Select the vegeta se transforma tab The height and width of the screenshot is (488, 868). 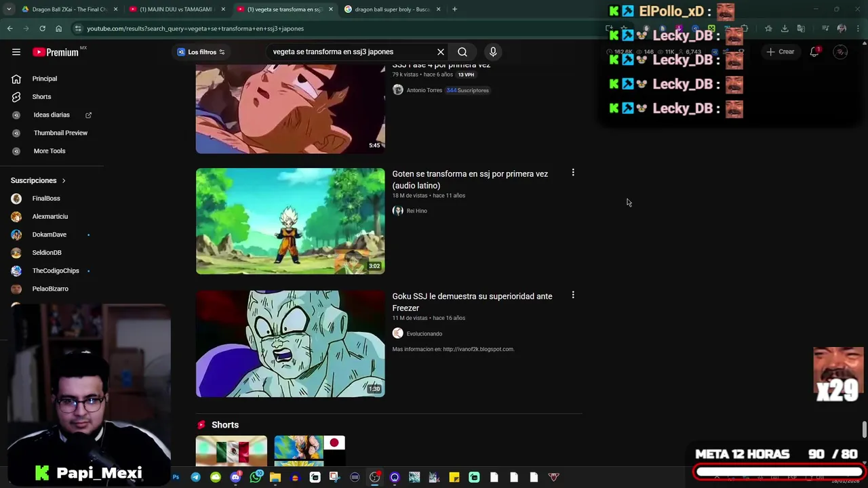point(283,9)
